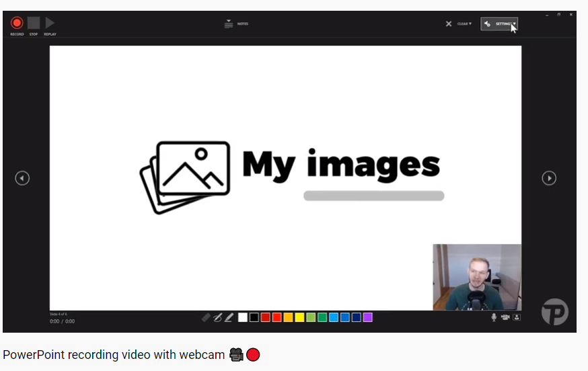Screen dimensions: 588x371
Task: Choose the purple ink color
Action: tap(367, 317)
